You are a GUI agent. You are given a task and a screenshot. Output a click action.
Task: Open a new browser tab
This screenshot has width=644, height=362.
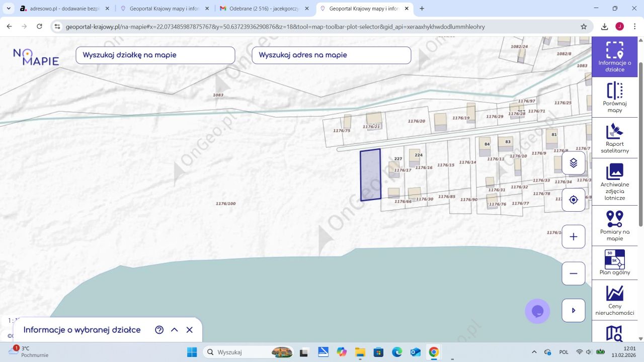tap(422, 9)
